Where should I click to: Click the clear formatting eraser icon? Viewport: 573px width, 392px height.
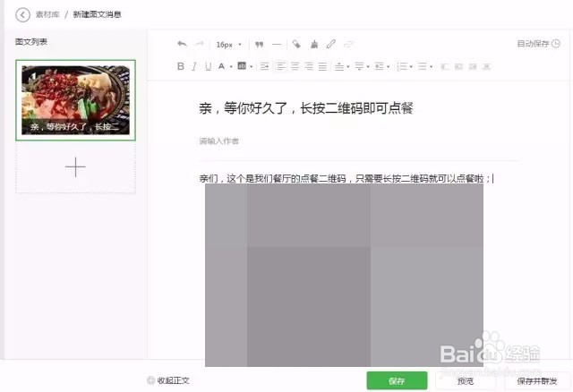(x=296, y=44)
